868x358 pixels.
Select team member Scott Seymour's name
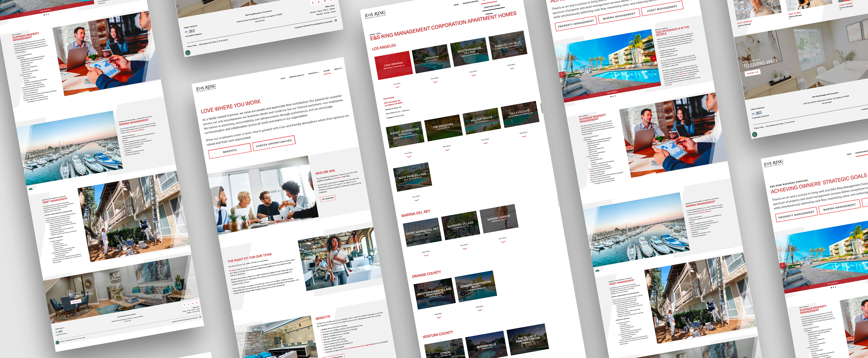(745, 22)
